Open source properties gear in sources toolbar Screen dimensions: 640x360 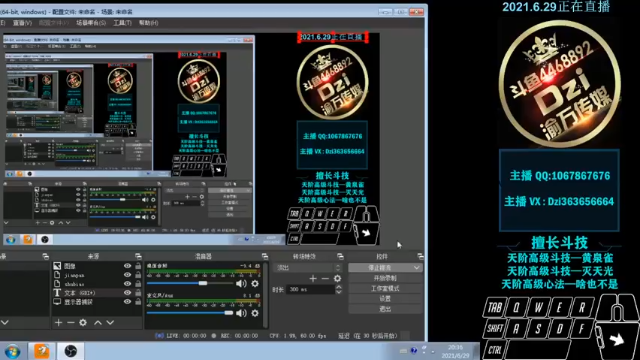(83, 322)
